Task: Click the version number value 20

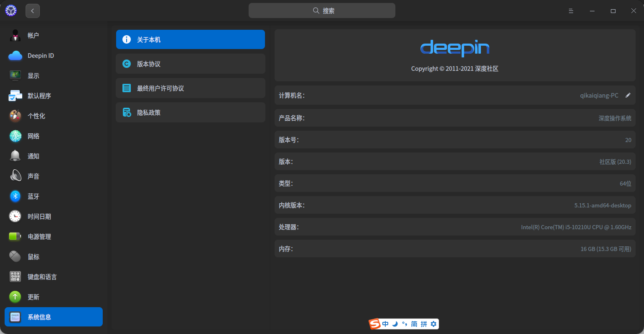Action: 628,140
